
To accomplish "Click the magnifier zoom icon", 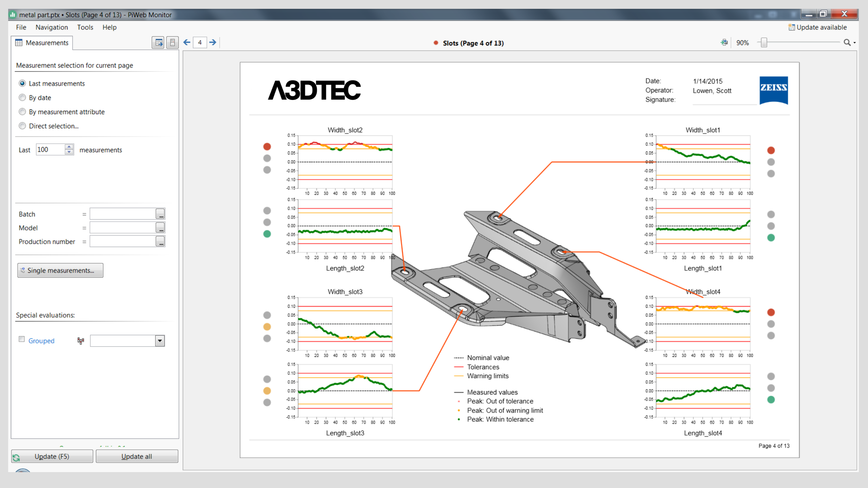I will 847,42.
